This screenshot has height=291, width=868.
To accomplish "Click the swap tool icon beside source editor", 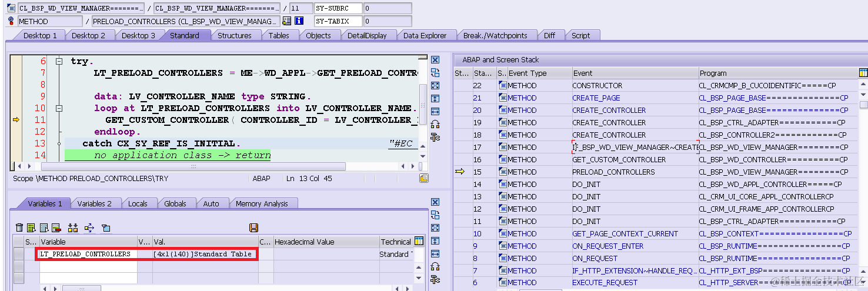I will tap(435, 73).
